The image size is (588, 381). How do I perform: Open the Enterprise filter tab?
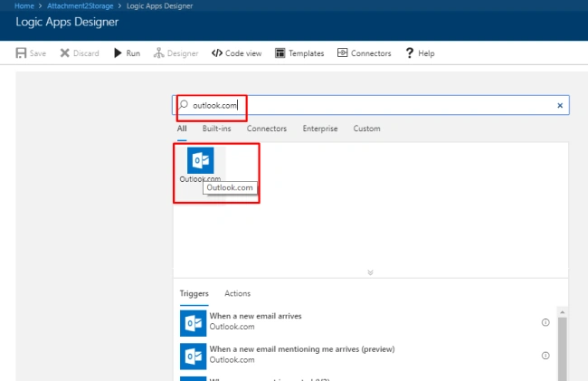pos(320,129)
